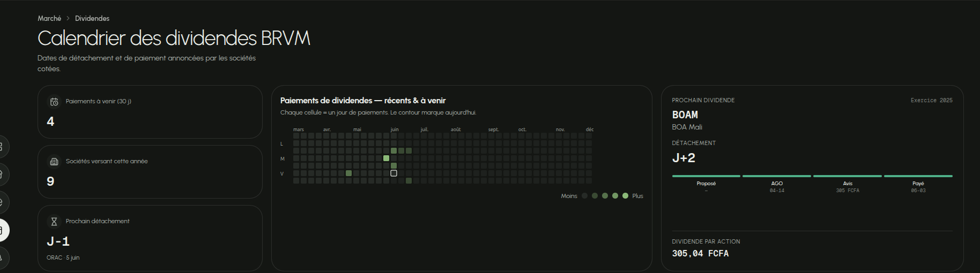Image resolution: width=980 pixels, height=273 pixels.
Task: Select the AGO 04-14 progress step
Action: point(777,184)
